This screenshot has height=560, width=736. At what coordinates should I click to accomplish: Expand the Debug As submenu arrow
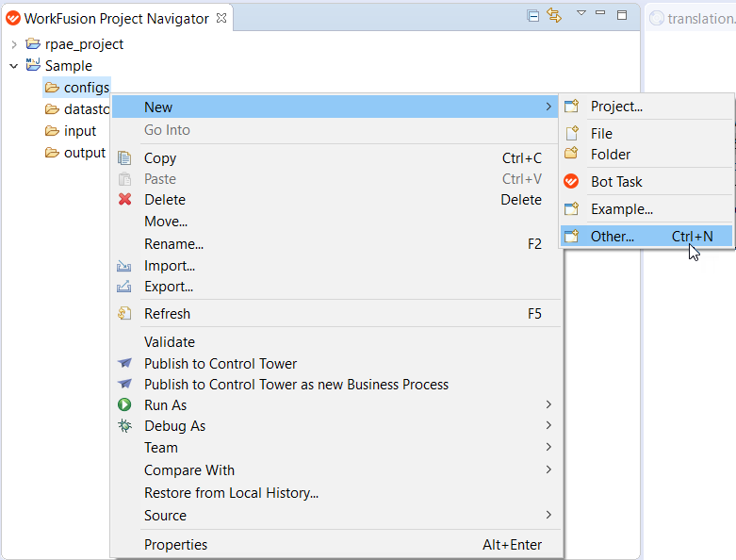pyautogui.click(x=548, y=425)
